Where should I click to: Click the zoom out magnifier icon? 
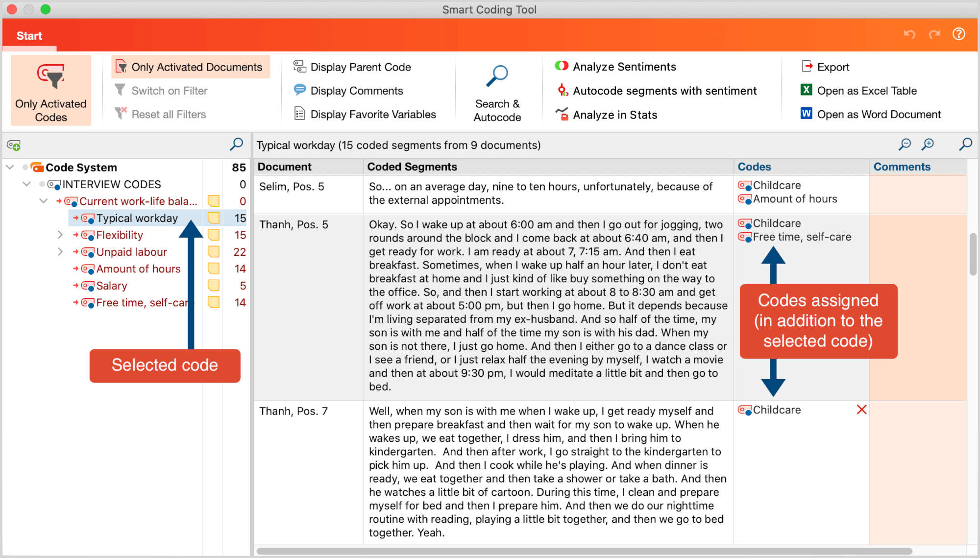pyautogui.click(x=905, y=145)
